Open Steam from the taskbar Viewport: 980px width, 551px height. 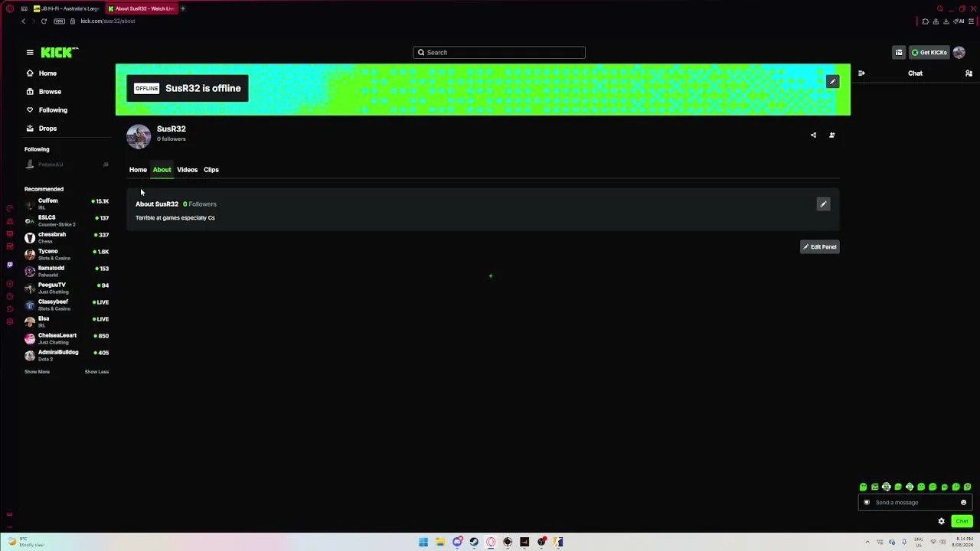click(x=474, y=543)
